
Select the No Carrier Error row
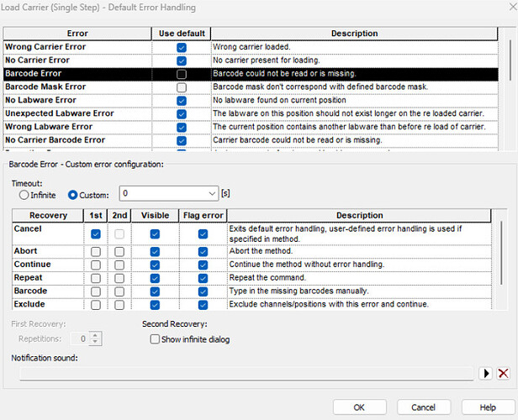click(x=251, y=60)
